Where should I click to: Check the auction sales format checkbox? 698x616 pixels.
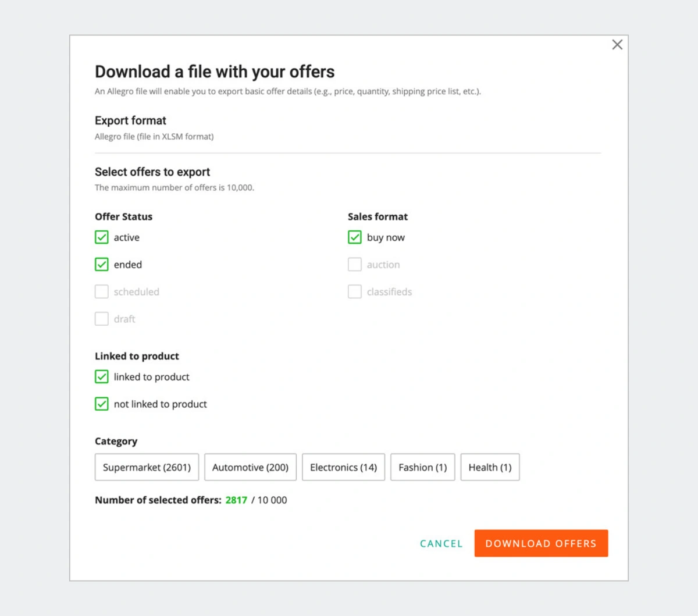click(355, 265)
